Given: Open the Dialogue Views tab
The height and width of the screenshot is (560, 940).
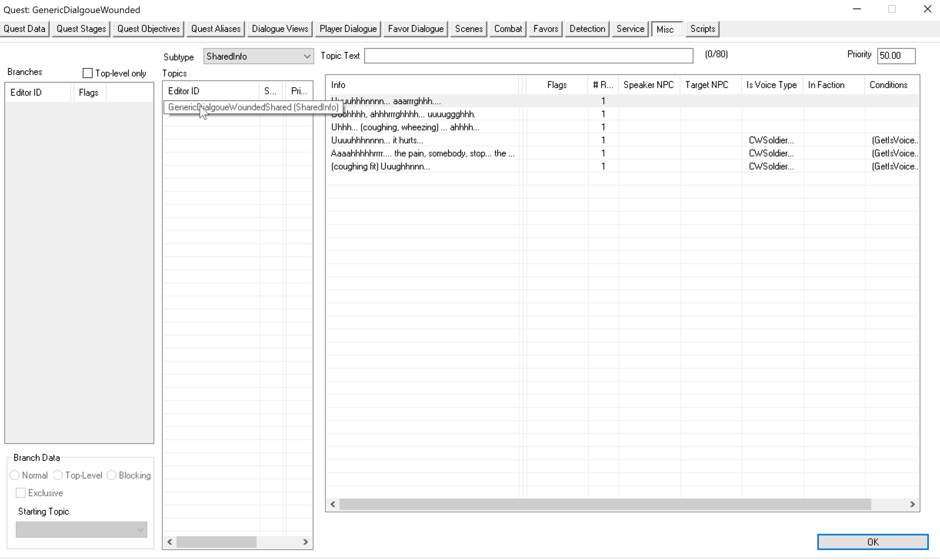Looking at the screenshot, I should 280,29.
